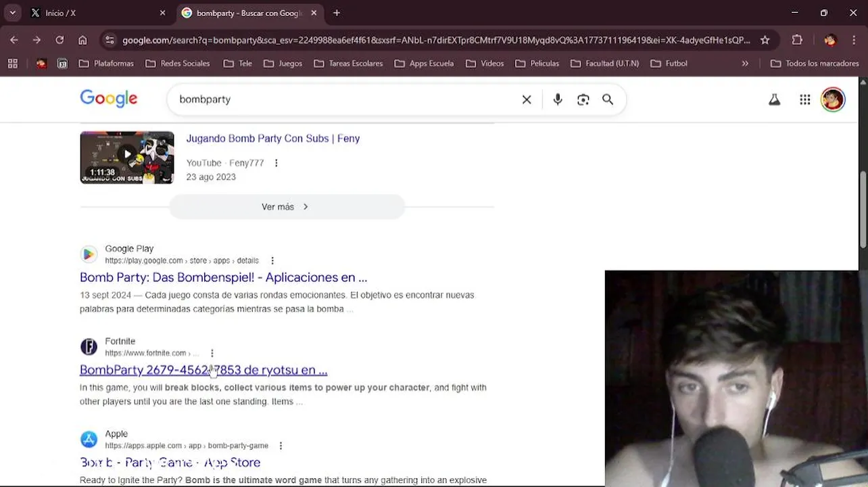
Task: Open Chrome profile avatar in toolbar
Action: (830, 40)
